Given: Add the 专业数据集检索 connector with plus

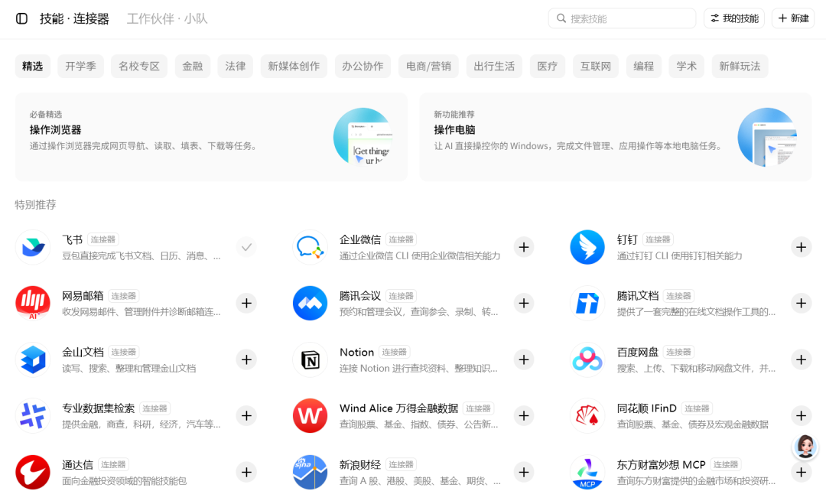Looking at the screenshot, I should (x=246, y=416).
